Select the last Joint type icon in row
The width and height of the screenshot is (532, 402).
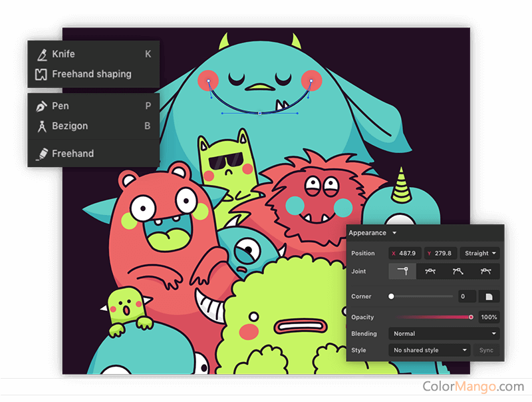[485, 272]
